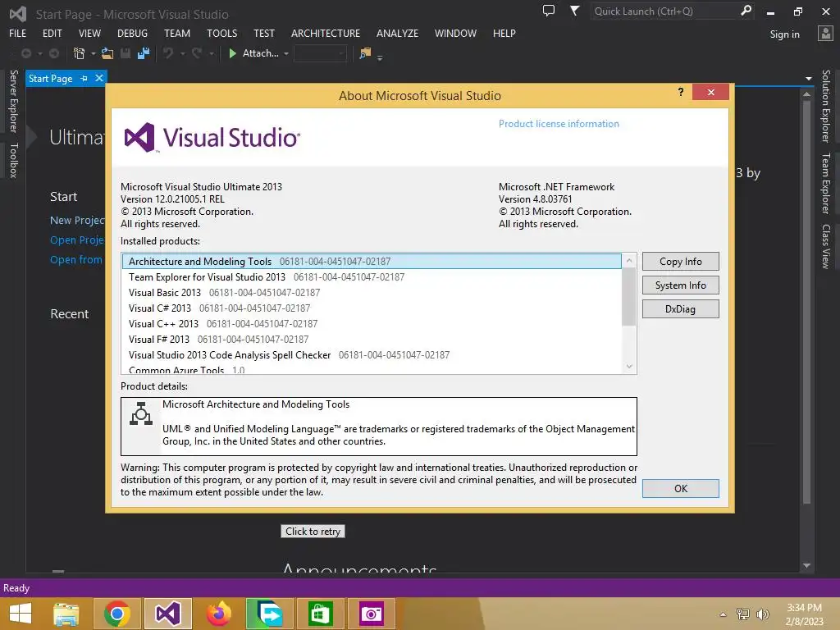Open the HELP menu
840x630 pixels.
click(504, 33)
